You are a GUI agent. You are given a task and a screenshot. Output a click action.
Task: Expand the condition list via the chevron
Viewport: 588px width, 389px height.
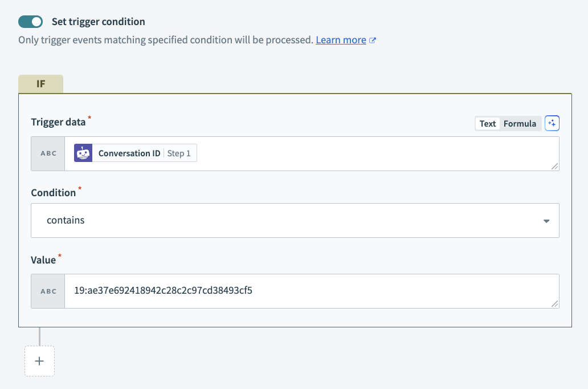tap(546, 221)
